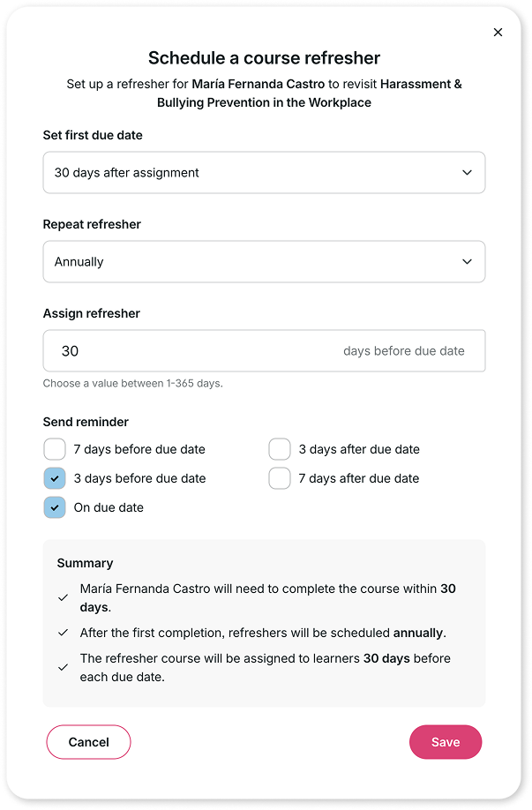
Task: Uncheck the On due date reminder
Action: [55, 507]
